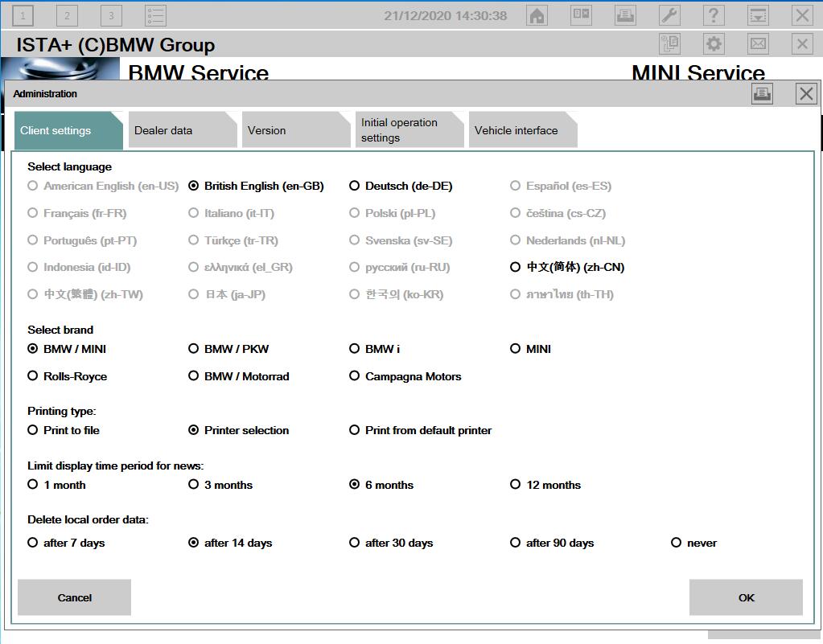Click the Cancel button
Viewport: 823px width, 644px height.
pos(75,597)
